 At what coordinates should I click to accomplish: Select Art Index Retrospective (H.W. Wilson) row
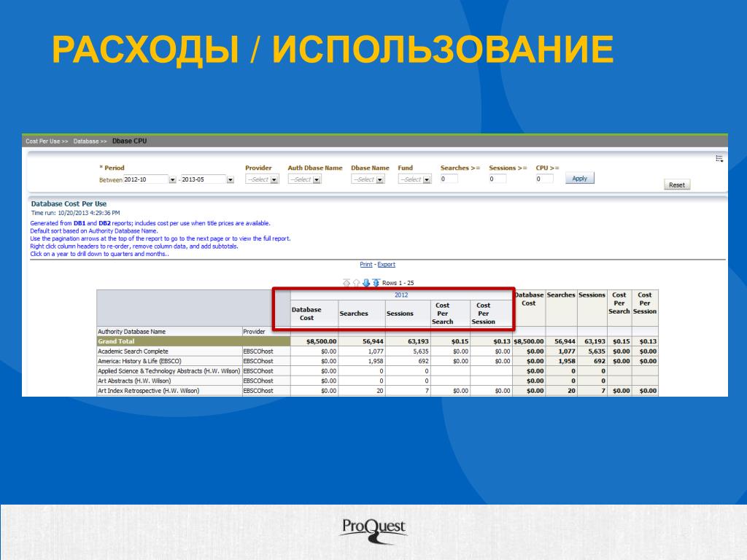(149, 391)
